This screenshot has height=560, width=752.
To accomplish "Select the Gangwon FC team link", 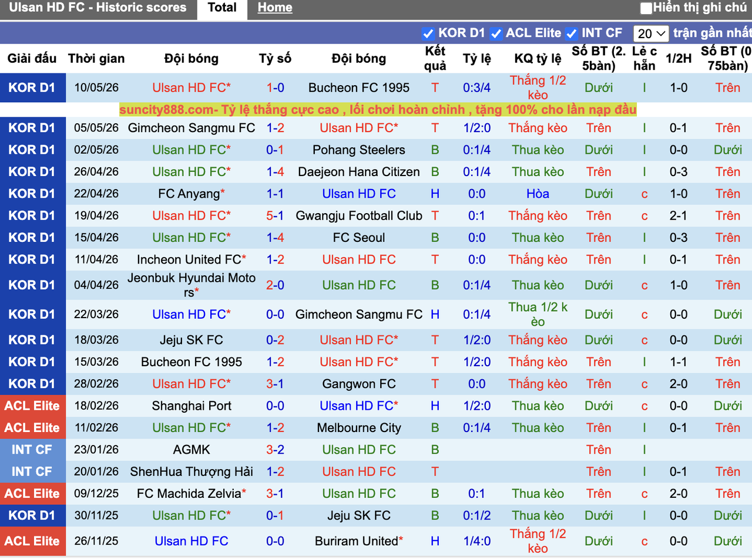I will point(359,384).
